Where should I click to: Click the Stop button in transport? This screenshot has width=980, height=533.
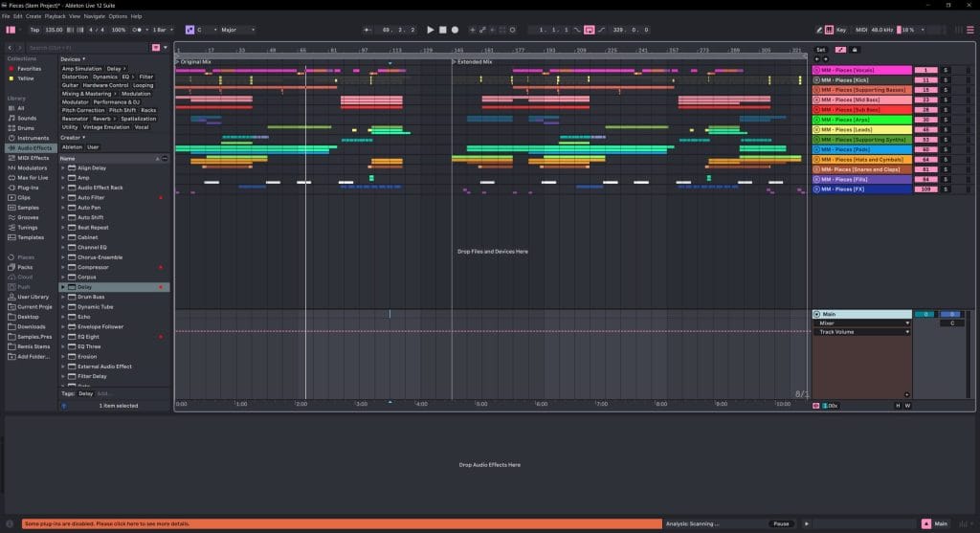pos(442,30)
